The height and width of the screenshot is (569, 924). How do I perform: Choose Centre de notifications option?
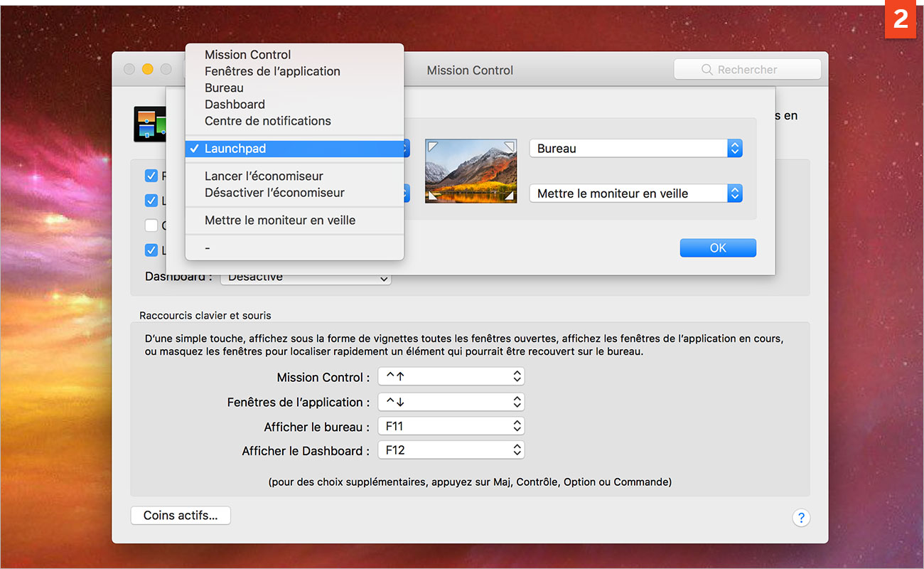click(294, 121)
